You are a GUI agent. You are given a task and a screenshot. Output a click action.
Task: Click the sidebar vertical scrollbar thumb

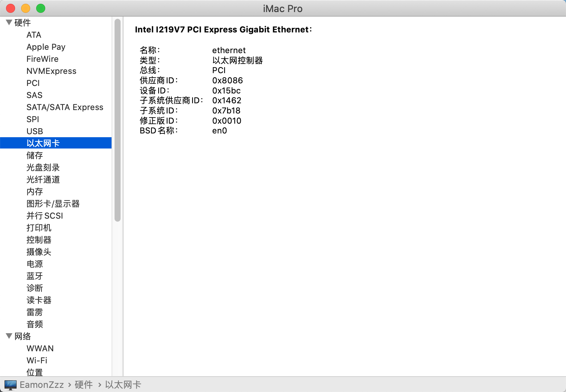point(118,120)
